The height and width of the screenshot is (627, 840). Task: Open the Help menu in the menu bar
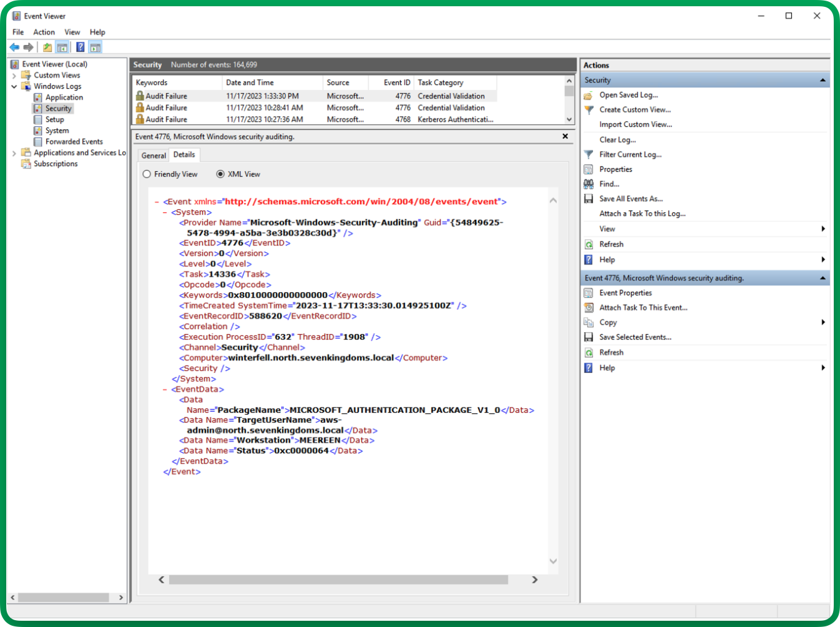pyautogui.click(x=97, y=32)
